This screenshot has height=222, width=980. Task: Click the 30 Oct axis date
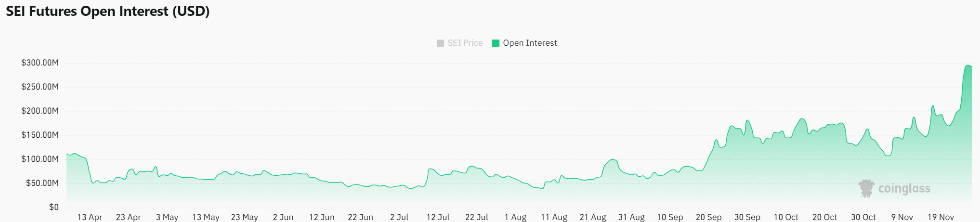click(863, 217)
